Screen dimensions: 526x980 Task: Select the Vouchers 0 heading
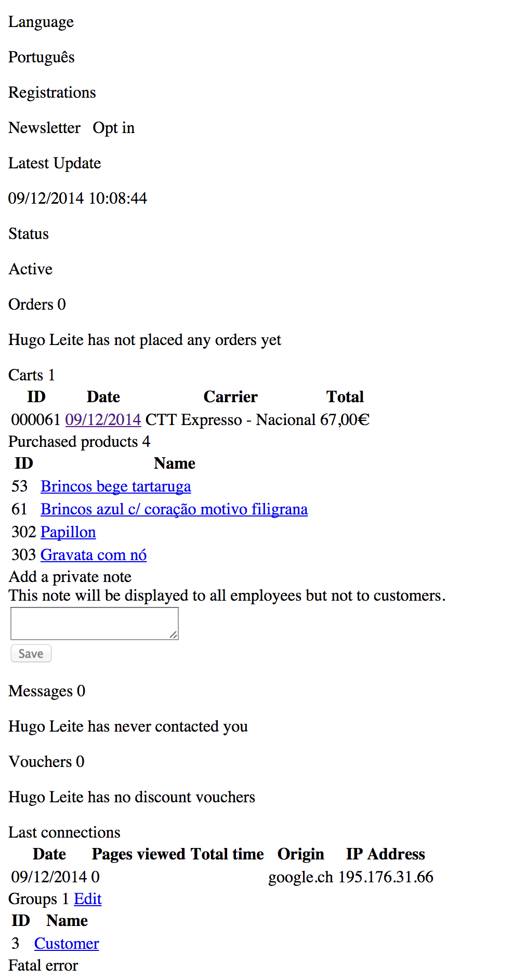click(x=47, y=761)
